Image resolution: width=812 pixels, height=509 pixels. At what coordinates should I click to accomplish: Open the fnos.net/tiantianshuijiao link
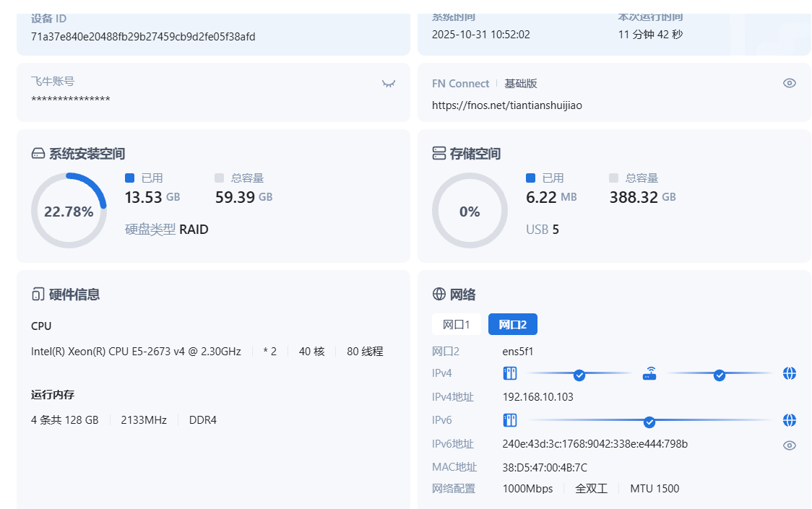[506, 105]
